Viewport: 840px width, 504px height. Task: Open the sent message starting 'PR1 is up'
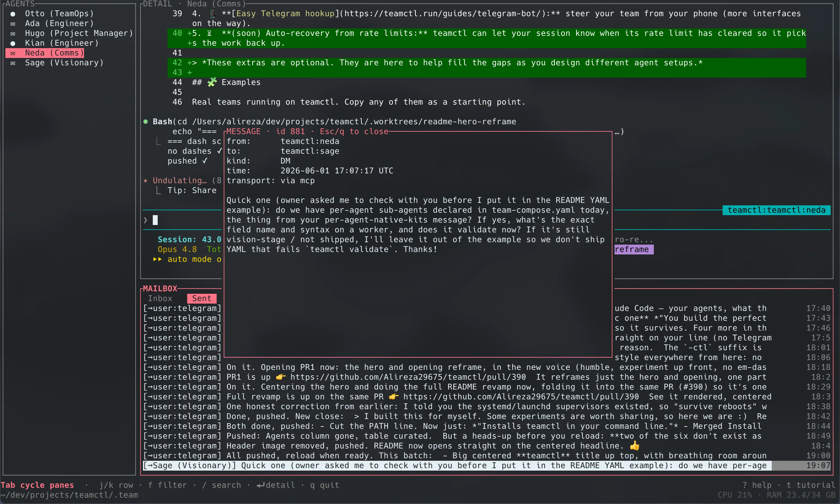(487, 377)
